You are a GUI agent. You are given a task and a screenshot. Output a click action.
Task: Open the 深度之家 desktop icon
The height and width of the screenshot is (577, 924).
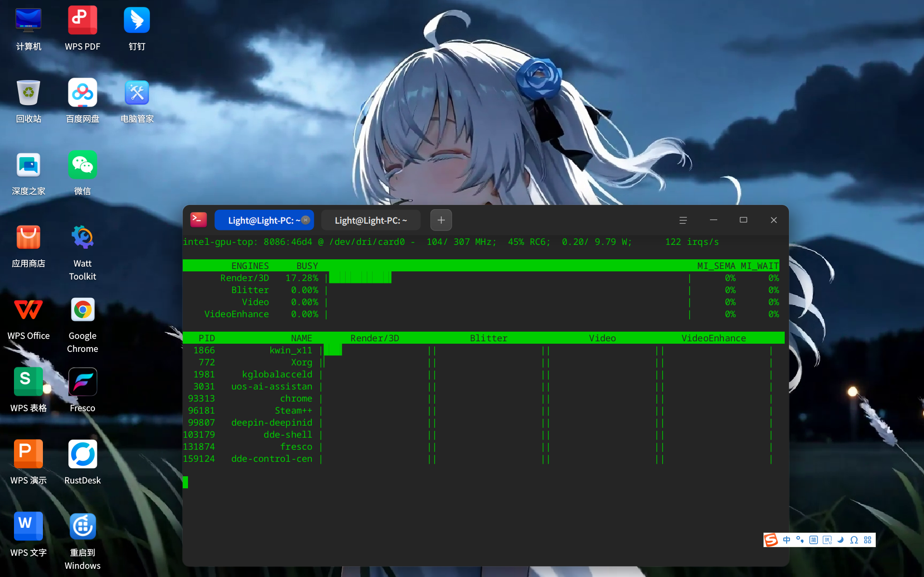(28, 174)
